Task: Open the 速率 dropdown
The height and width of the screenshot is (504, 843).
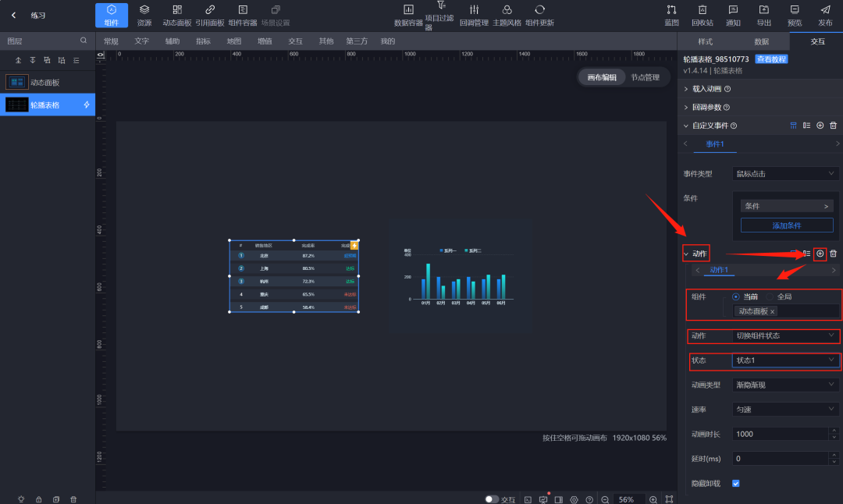Action: point(784,410)
